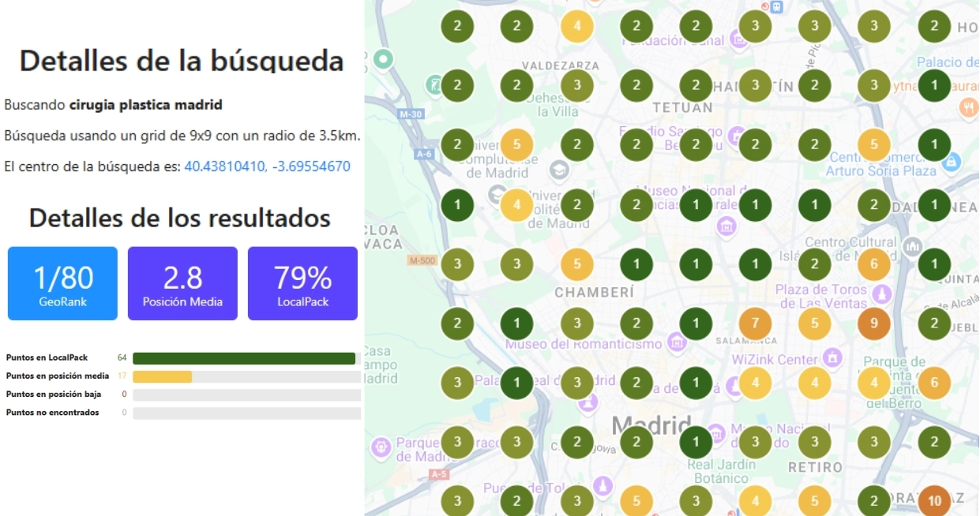The image size is (980, 516).
Task: Click the graduation cap university icon
Action: click(x=559, y=170)
